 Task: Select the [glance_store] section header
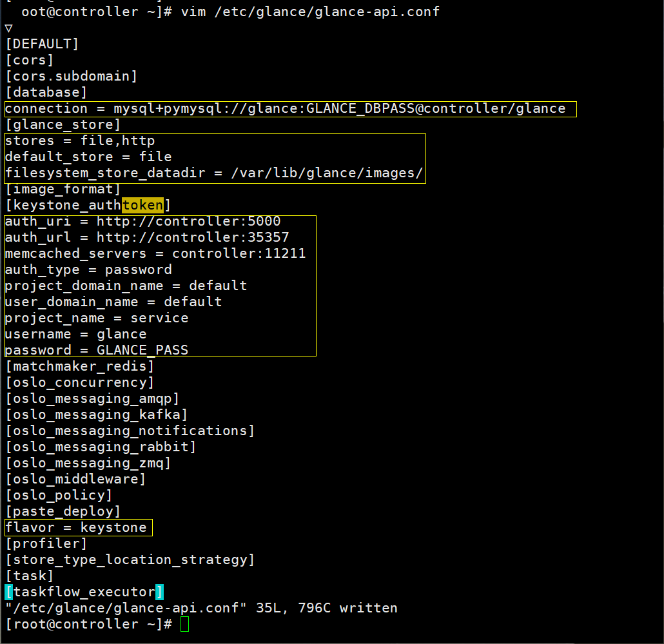coord(63,125)
